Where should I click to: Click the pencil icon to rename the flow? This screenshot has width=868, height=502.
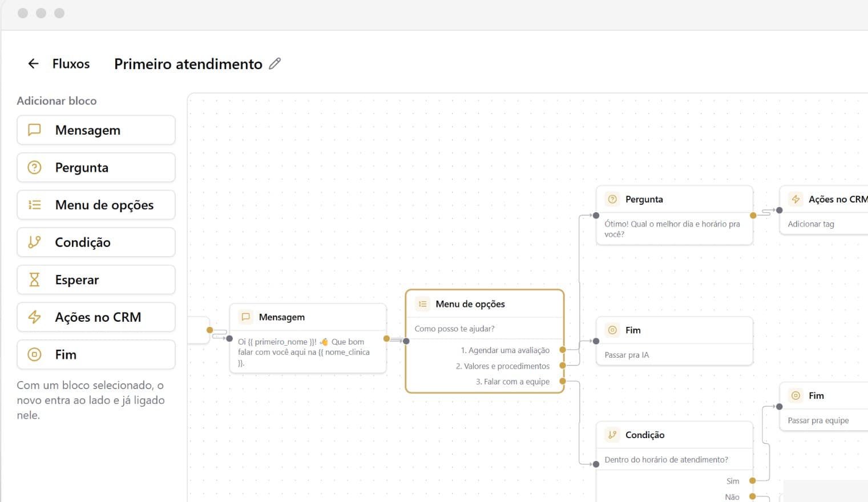point(274,63)
